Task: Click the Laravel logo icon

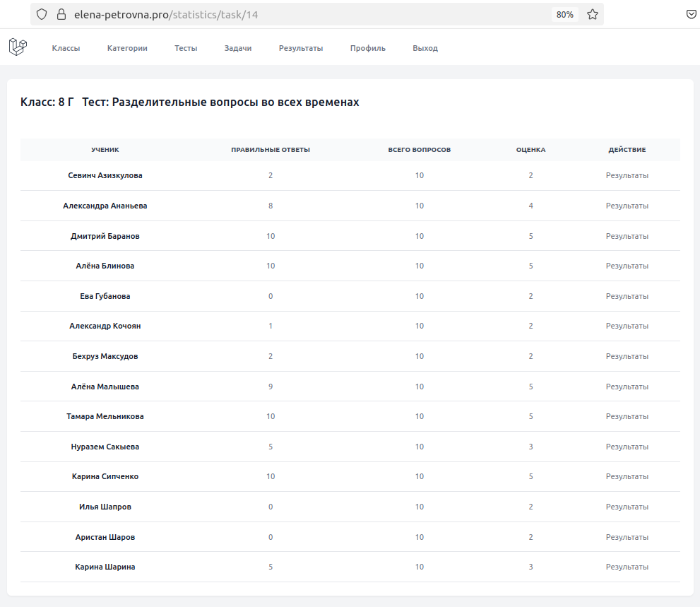Action: pos(18,47)
